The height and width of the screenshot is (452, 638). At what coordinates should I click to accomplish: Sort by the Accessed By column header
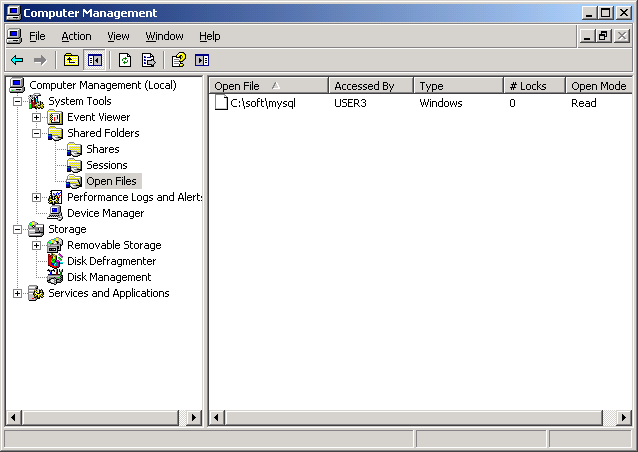(371, 86)
